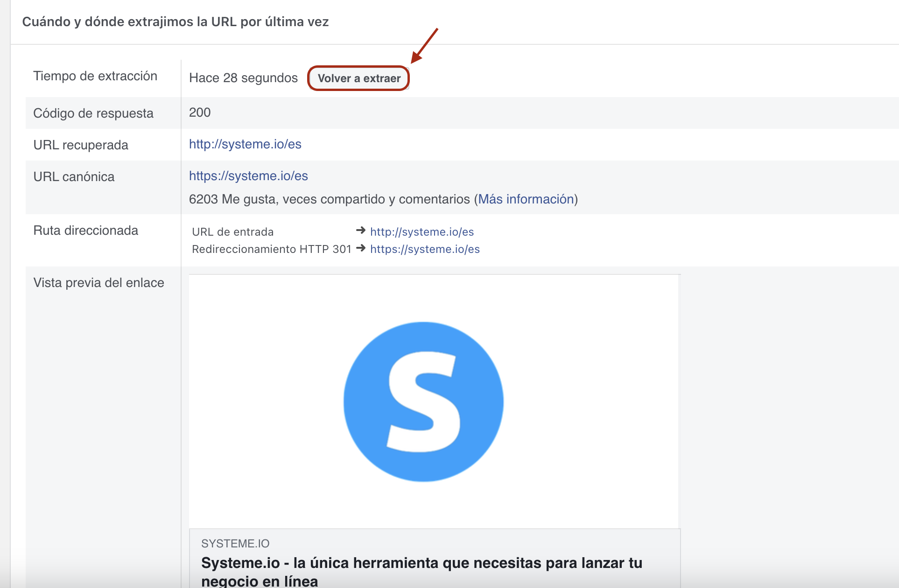Click the response code value 200

[200, 112]
